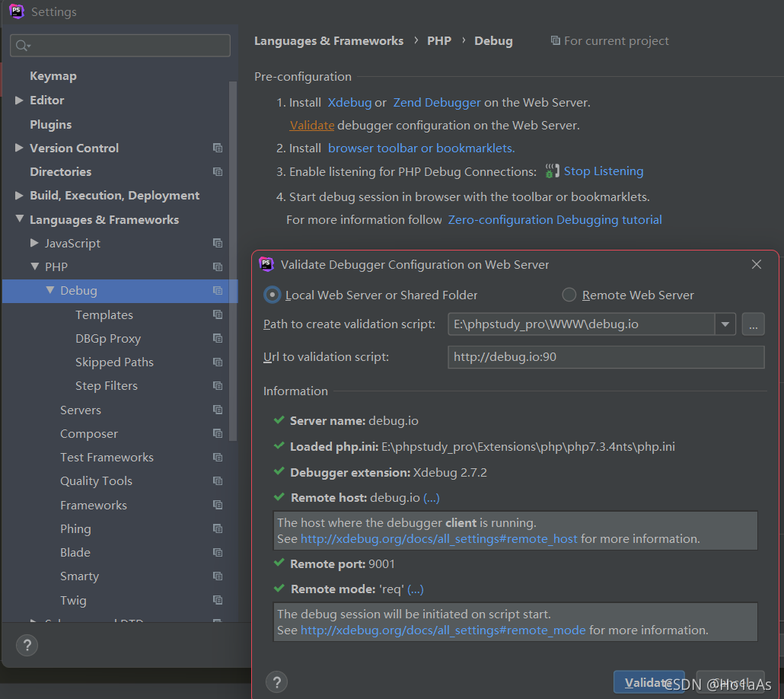784x699 pixels.
Task: Open browser toolbar or bookmarklets link
Action: coord(422,148)
